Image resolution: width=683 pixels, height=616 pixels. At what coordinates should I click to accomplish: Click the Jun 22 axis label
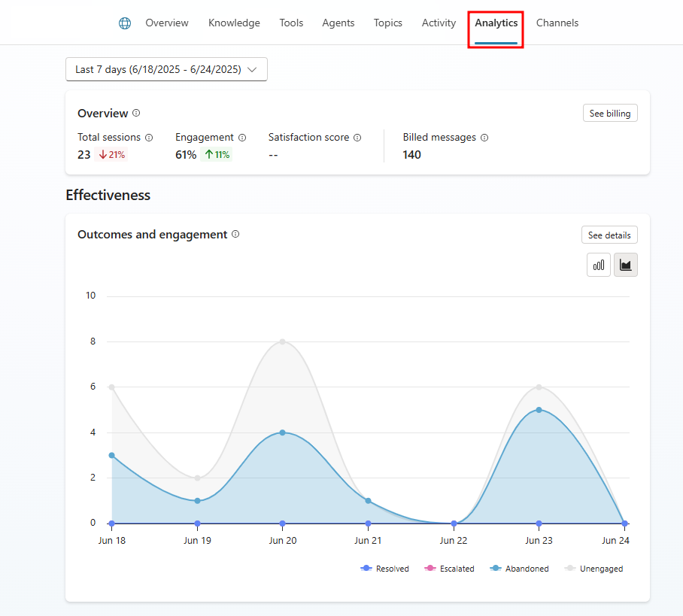click(454, 541)
